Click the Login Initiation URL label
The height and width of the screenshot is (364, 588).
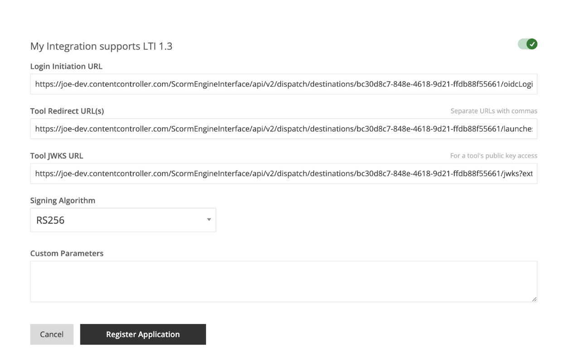pos(66,67)
